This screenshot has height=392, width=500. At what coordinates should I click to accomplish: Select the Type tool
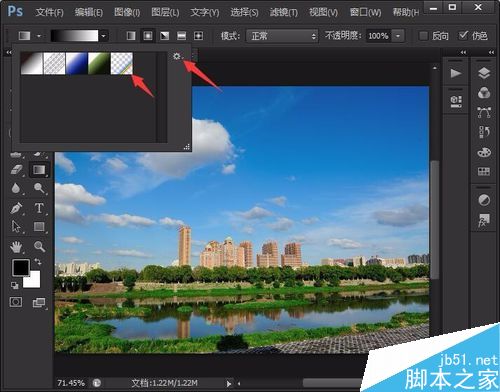pos(39,208)
